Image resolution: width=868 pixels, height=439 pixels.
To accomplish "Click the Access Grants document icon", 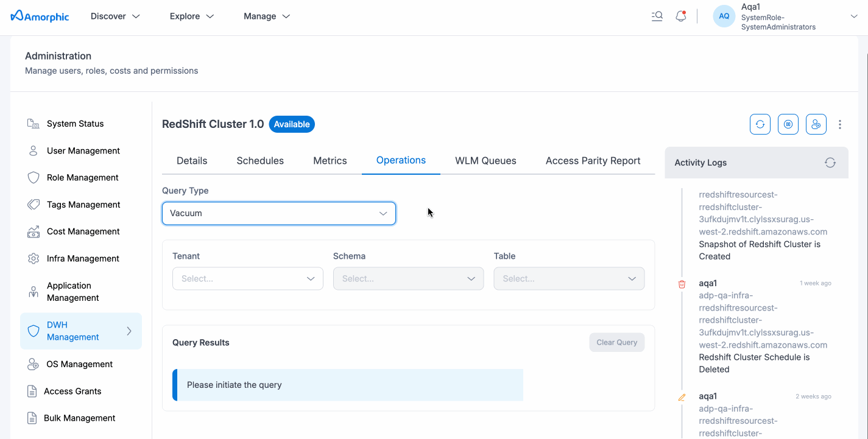I will 32,392.
